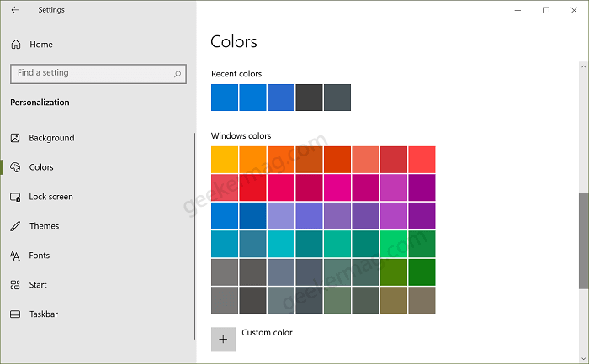This screenshot has width=589, height=364.
Task: Focus the Find a setting search box
Action: (x=98, y=74)
